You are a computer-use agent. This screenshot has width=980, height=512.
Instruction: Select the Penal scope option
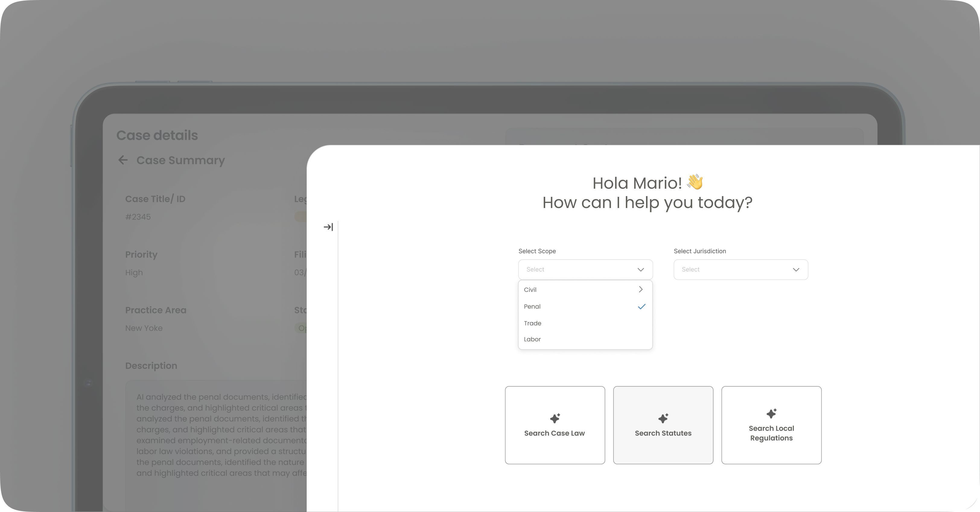532,307
